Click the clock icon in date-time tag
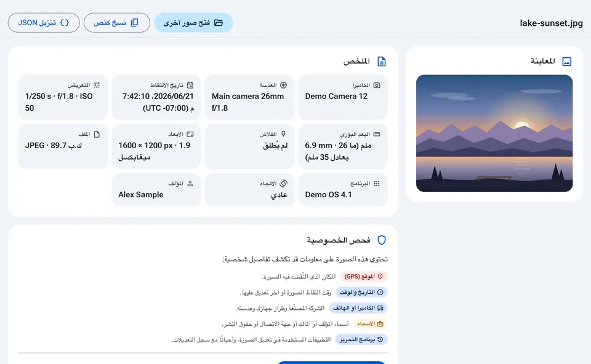Screen dimensions: 591x364 pyautogui.click(x=380, y=293)
